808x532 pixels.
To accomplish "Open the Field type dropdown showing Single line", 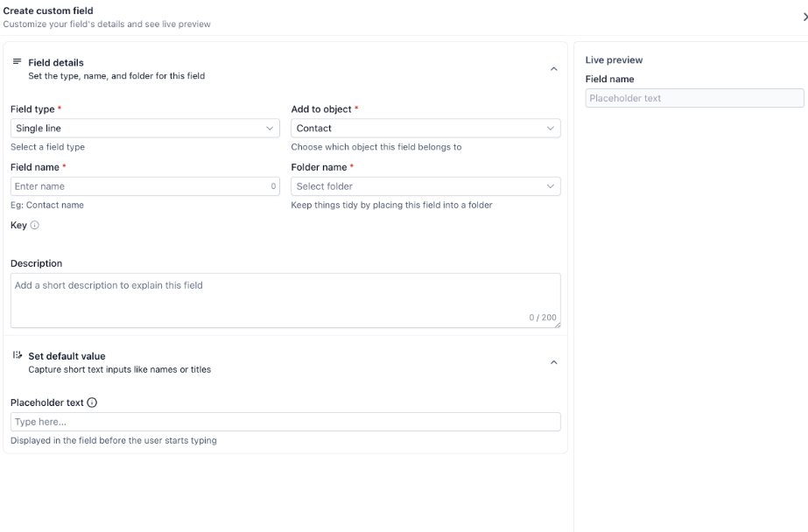I will click(145, 129).
